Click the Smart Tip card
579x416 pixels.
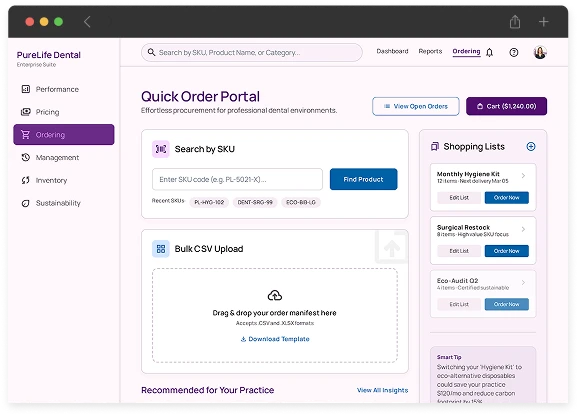click(x=483, y=375)
